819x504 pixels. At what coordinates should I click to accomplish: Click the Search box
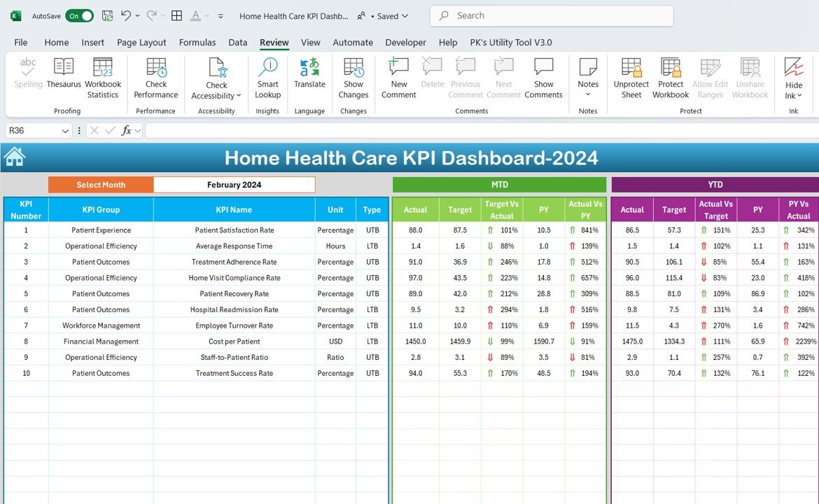(x=552, y=15)
